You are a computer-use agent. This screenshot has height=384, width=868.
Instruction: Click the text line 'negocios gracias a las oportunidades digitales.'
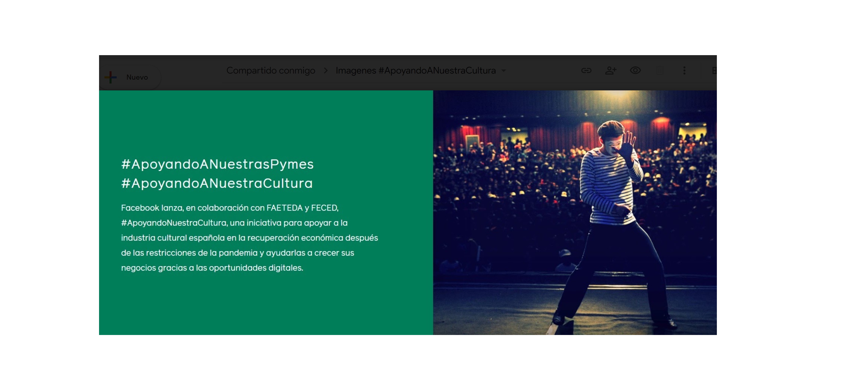212,268
